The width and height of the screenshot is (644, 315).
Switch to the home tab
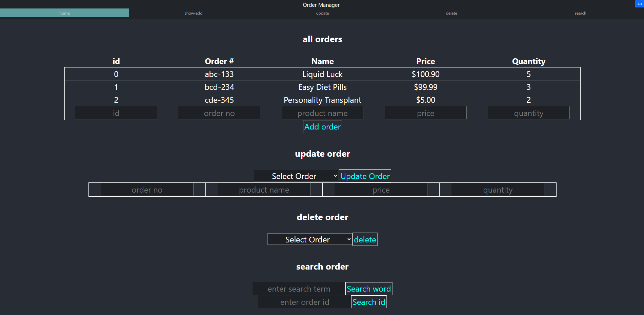click(64, 13)
